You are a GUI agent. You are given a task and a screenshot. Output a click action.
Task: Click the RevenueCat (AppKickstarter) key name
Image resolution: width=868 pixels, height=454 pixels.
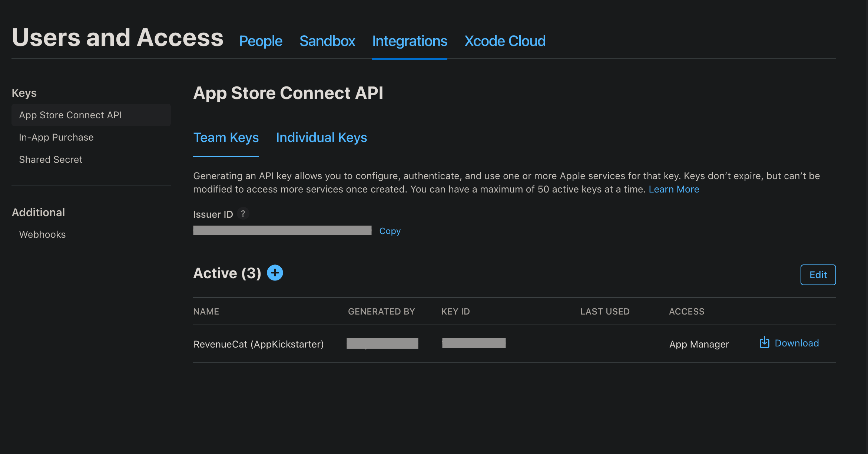coord(258,344)
